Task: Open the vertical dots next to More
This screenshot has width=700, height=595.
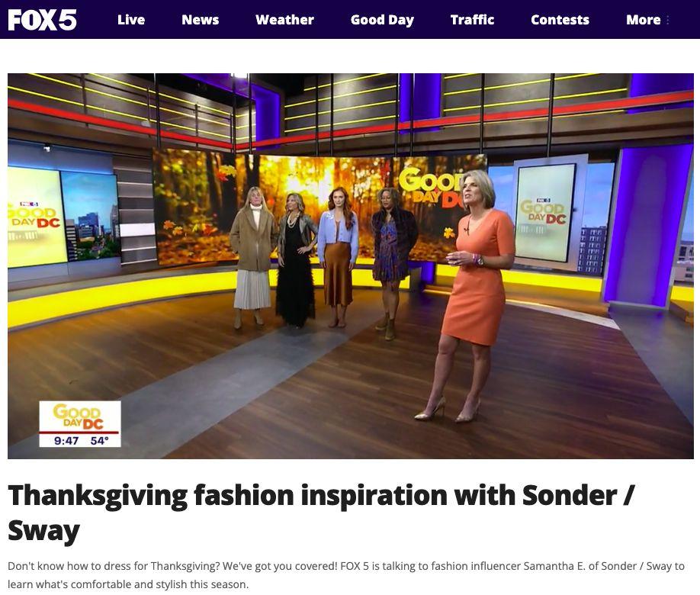Action: [x=667, y=20]
